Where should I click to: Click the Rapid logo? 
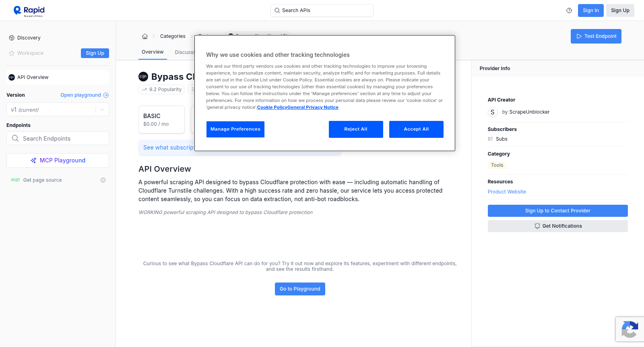[29, 11]
